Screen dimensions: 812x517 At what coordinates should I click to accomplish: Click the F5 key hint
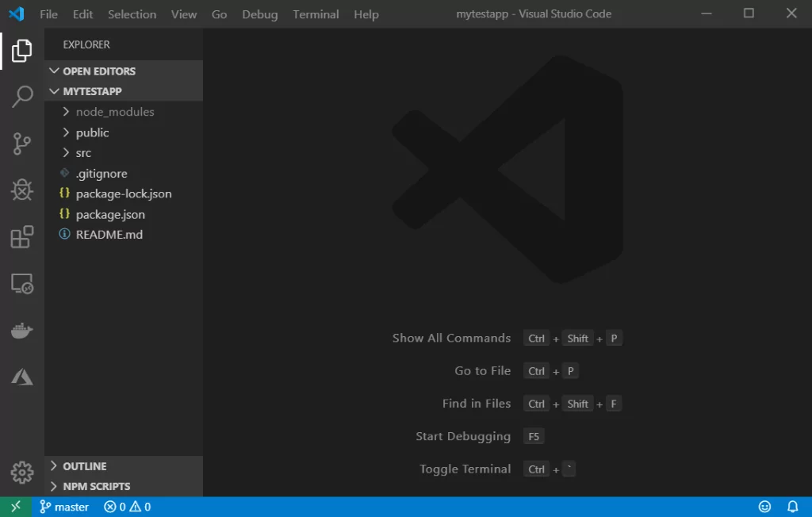tap(534, 436)
